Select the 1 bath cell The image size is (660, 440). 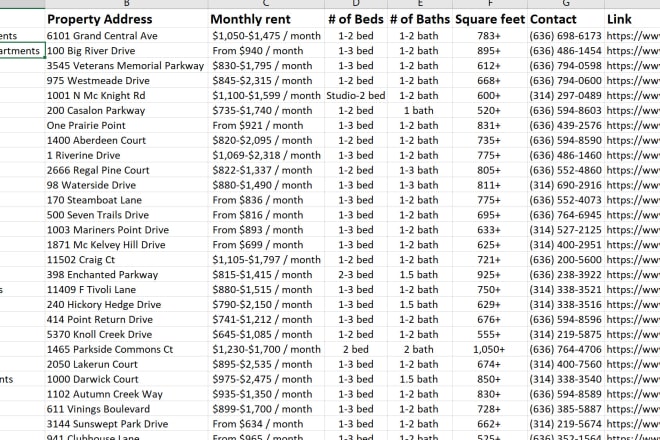click(420, 111)
